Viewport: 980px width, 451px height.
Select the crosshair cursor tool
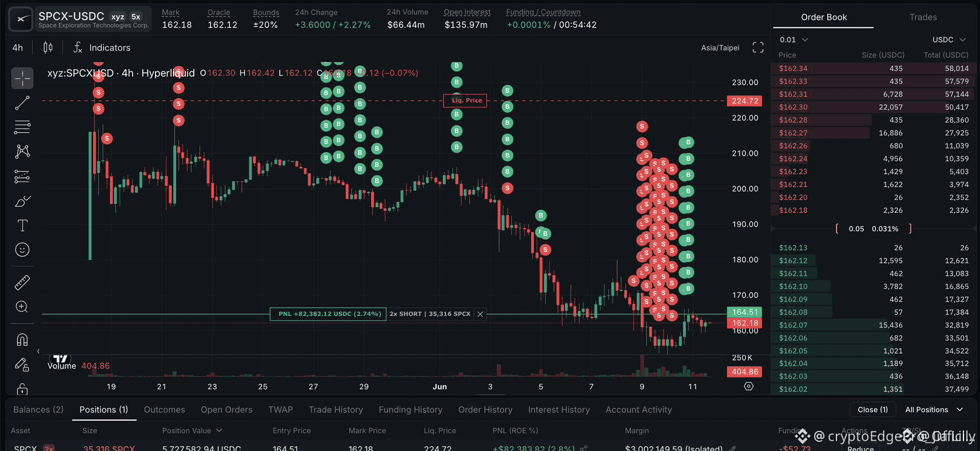tap(22, 78)
